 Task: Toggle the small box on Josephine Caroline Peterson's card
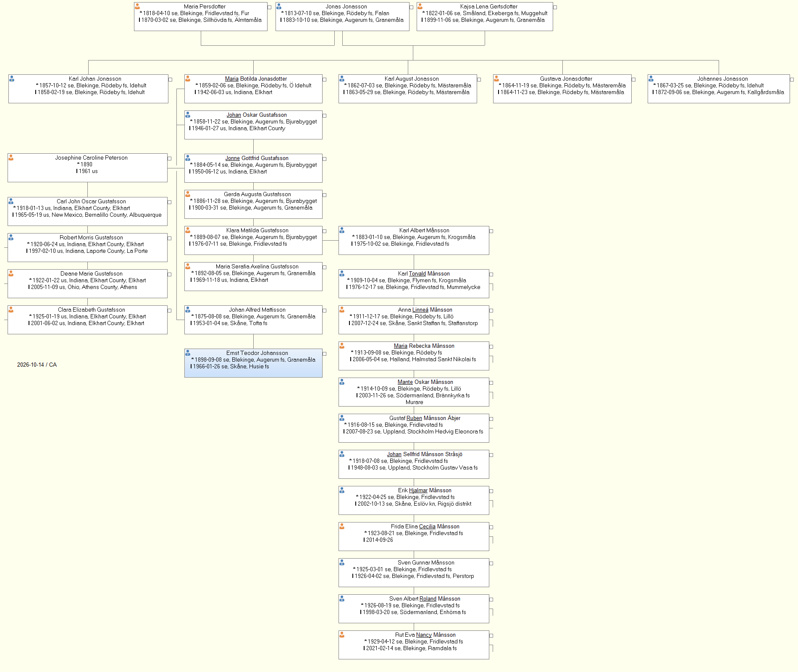click(170, 158)
